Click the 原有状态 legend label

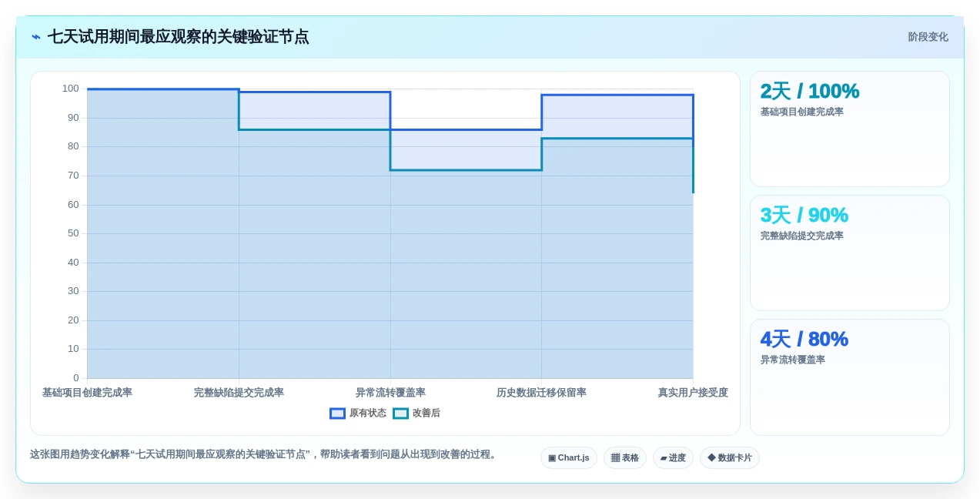(x=368, y=414)
